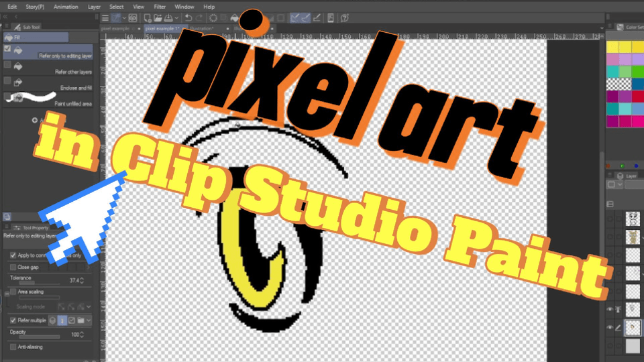644x362 pixels.
Task: Select the top character sketch layer thumbnail
Action: tap(633, 219)
